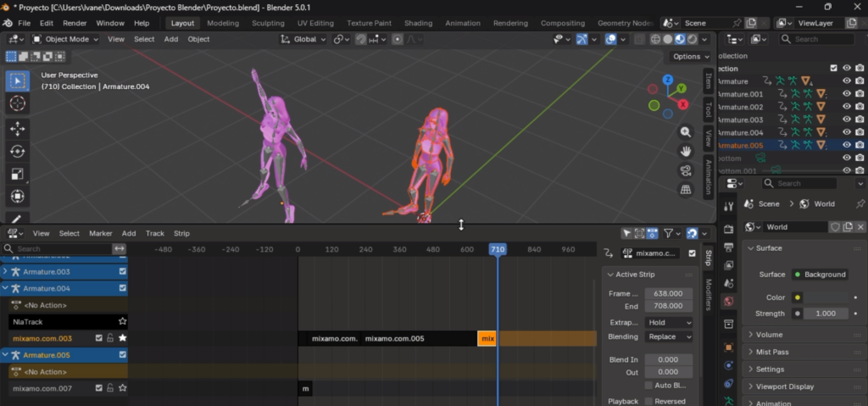868x406 pixels.
Task: Open the Blending Replace dropdown
Action: tap(669, 336)
